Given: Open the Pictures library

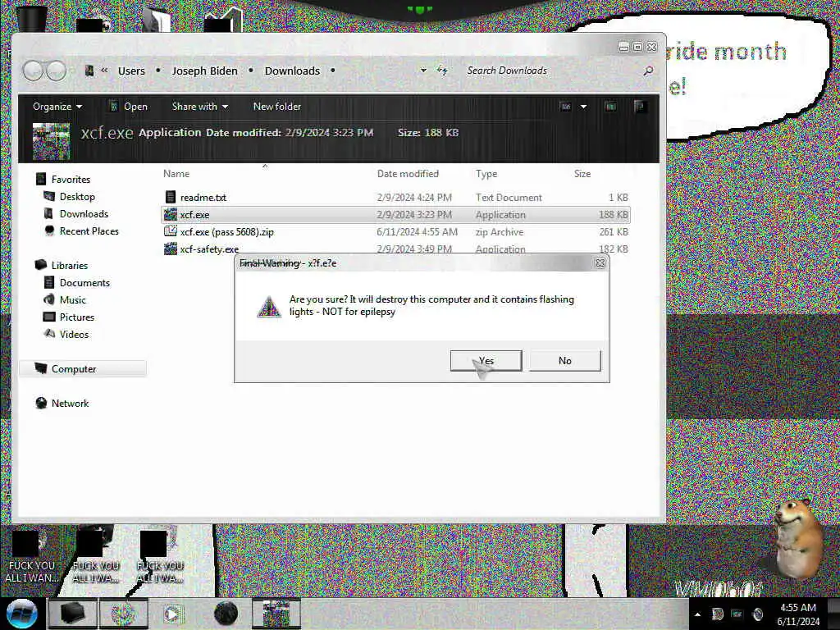Looking at the screenshot, I should coord(77,317).
